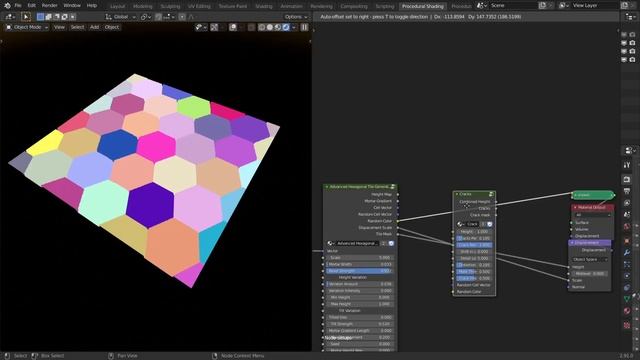Open the Object Mode dropdown
Viewport: 640px width, 360px height.
tap(27, 27)
